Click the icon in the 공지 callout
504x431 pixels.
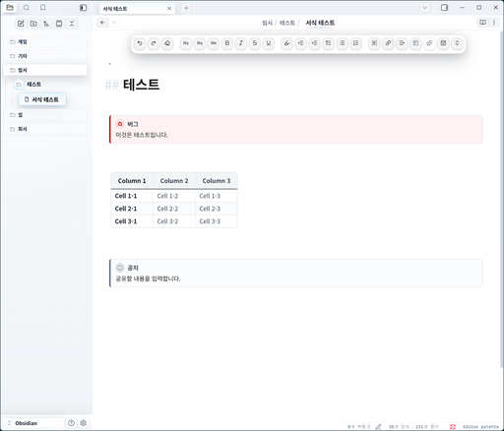point(120,268)
